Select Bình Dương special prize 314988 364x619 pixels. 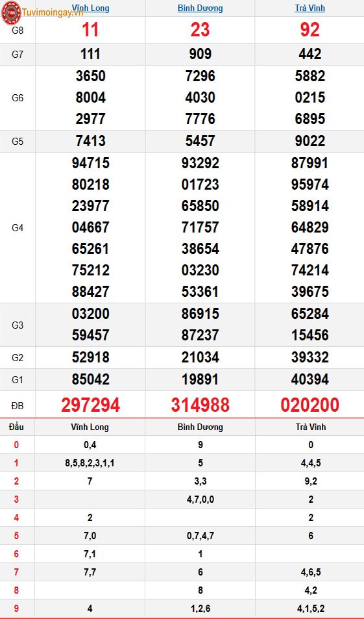[200, 405]
